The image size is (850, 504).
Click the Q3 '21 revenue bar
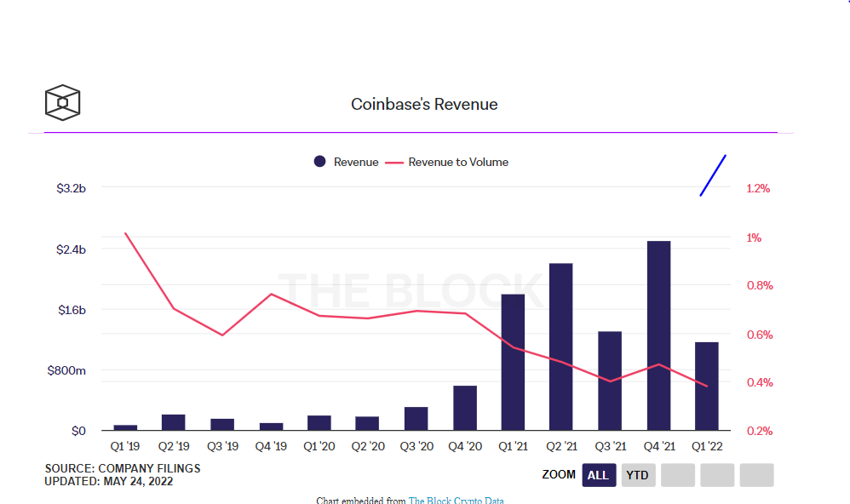point(610,381)
